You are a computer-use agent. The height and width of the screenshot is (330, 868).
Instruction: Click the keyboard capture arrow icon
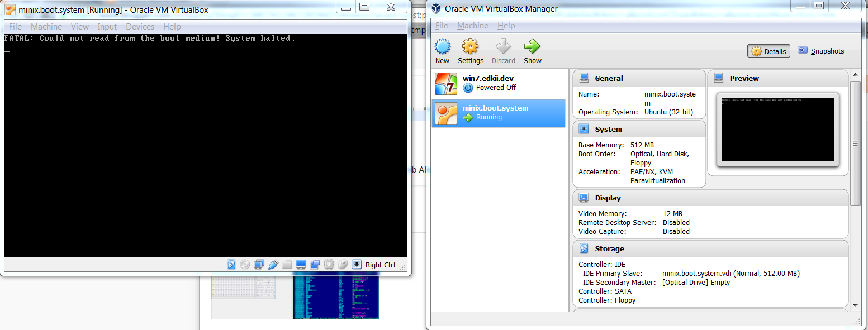click(357, 265)
